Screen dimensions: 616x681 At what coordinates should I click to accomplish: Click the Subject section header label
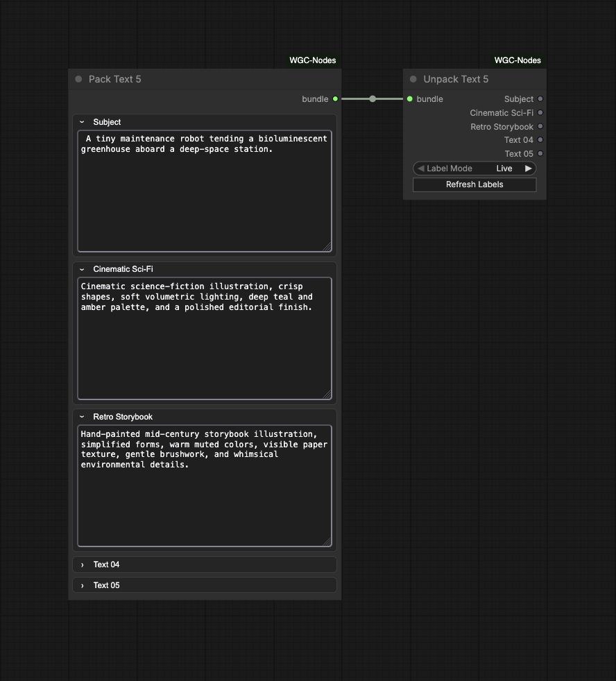[107, 122]
